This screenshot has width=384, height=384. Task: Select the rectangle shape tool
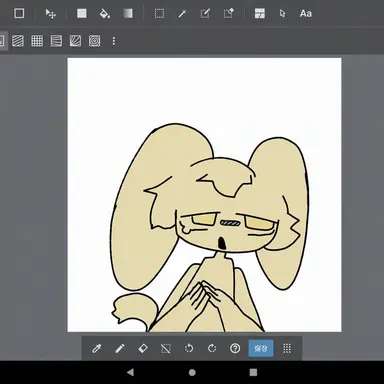[19, 13]
